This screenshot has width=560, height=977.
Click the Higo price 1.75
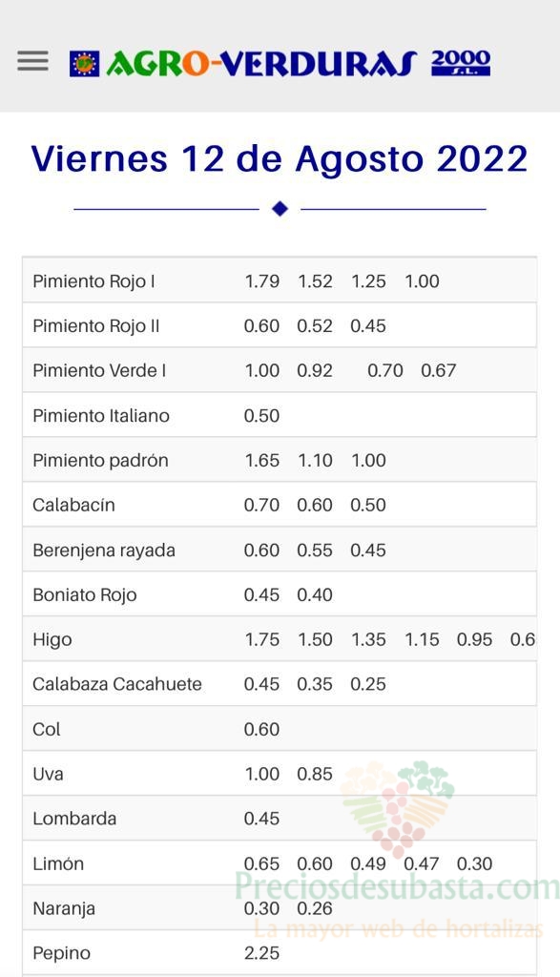coord(261,640)
